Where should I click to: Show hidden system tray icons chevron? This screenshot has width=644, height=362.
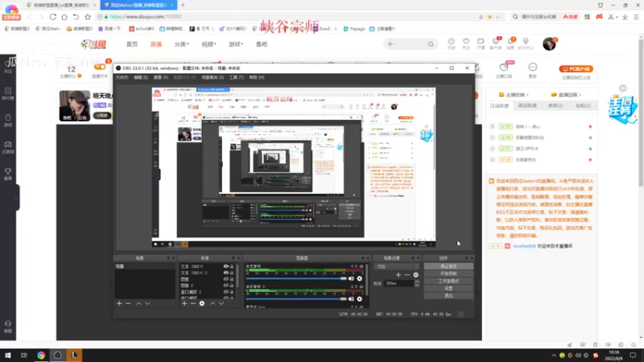pos(554,356)
